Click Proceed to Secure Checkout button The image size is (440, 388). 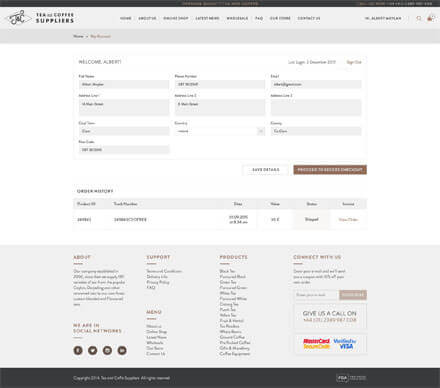click(330, 170)
